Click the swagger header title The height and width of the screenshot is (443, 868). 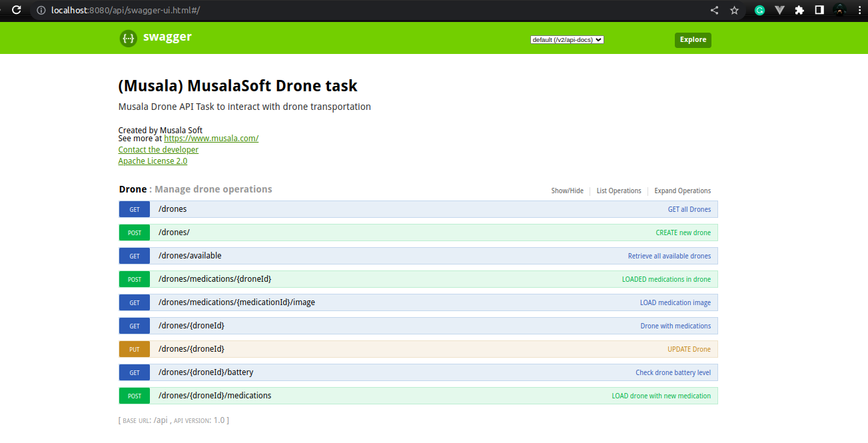point(167,37)
